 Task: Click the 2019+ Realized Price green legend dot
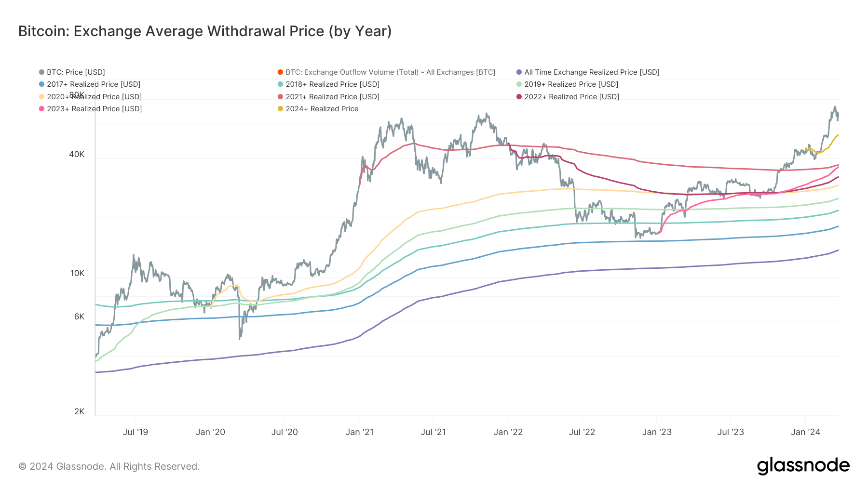tap(519, 84)
